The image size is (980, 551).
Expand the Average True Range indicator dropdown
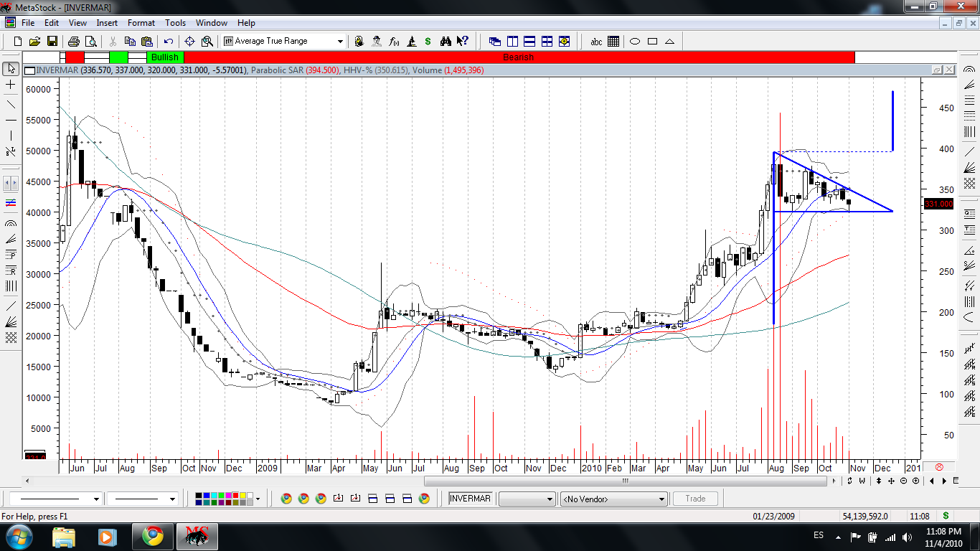point(340,42)
